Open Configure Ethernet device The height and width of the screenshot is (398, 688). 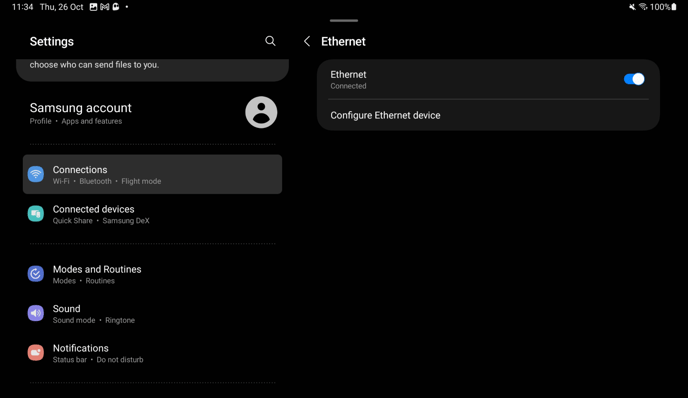tap(488, 115)
